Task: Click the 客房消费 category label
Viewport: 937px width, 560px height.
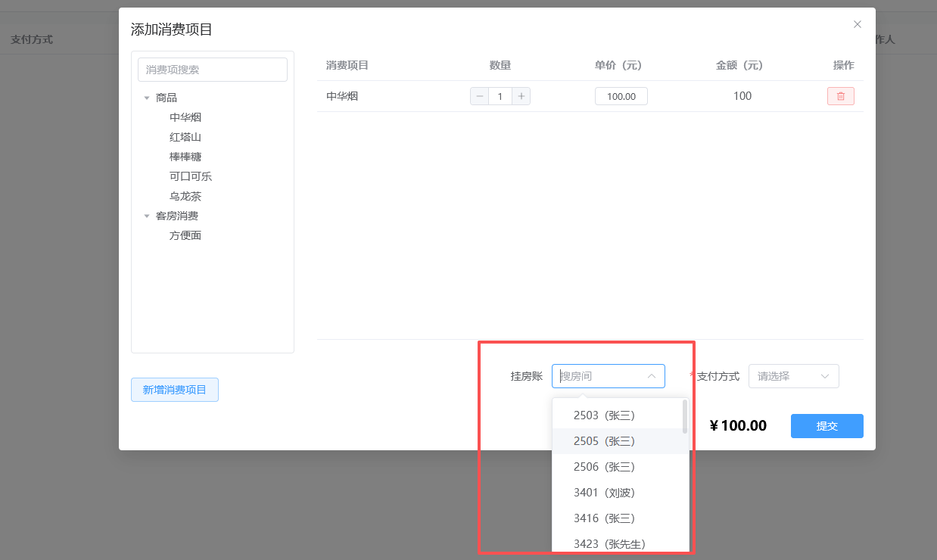Action: click(x=177, y=216)
